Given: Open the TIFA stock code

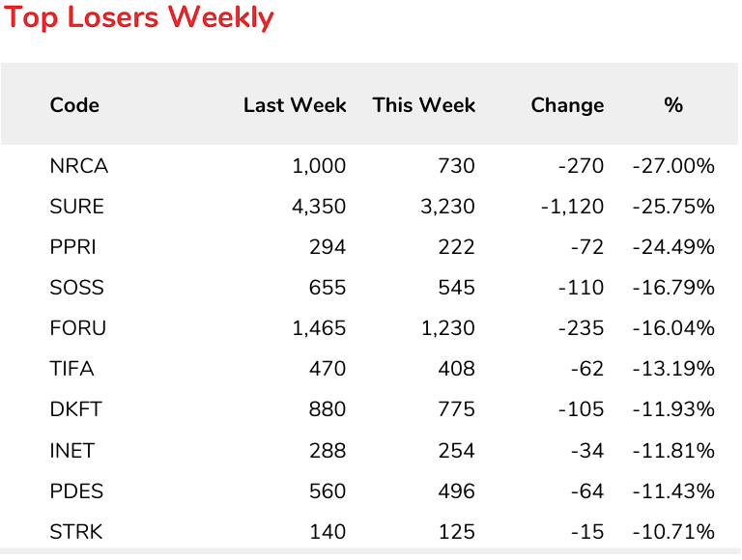Looking at the screenshot, I should [71, 369].
